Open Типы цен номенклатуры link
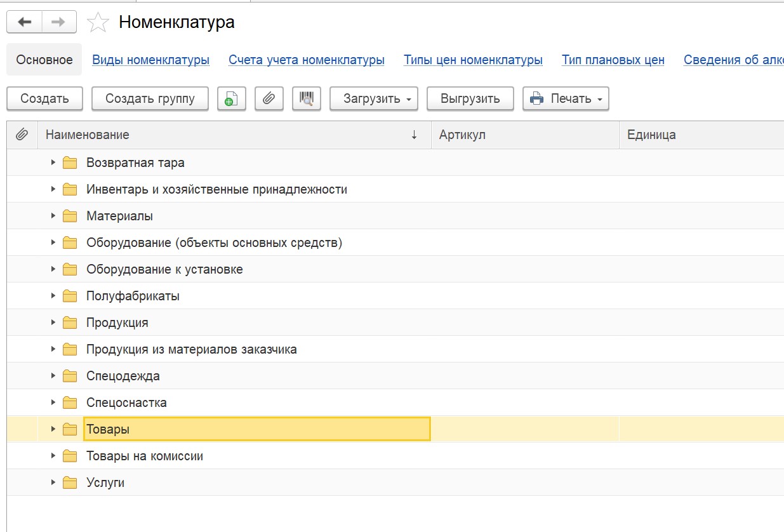 click(473, 60)
